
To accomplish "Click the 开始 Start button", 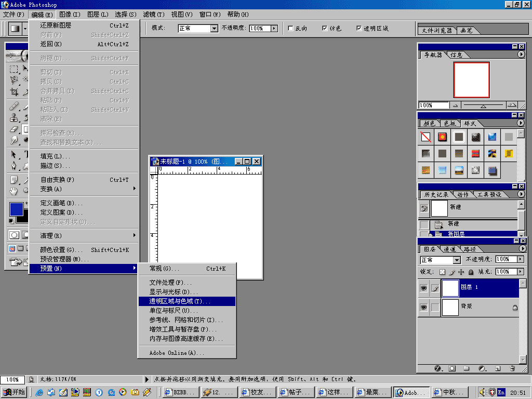I will 15,392.
